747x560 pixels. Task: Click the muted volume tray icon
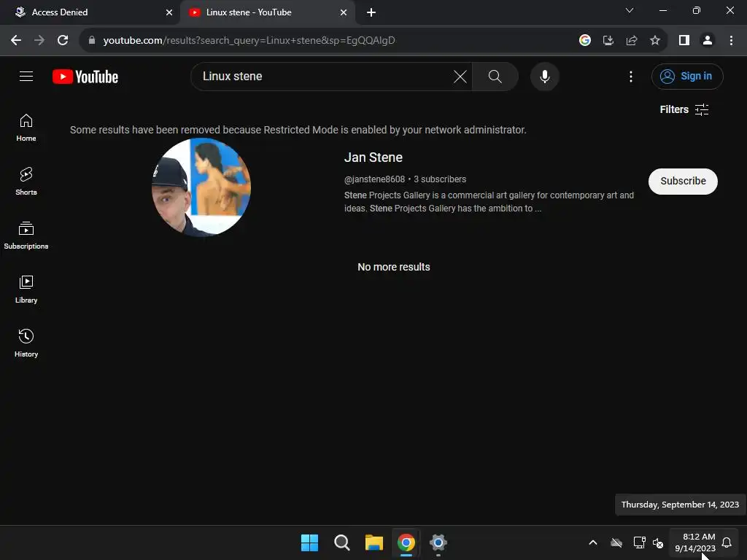pos(658,542)
